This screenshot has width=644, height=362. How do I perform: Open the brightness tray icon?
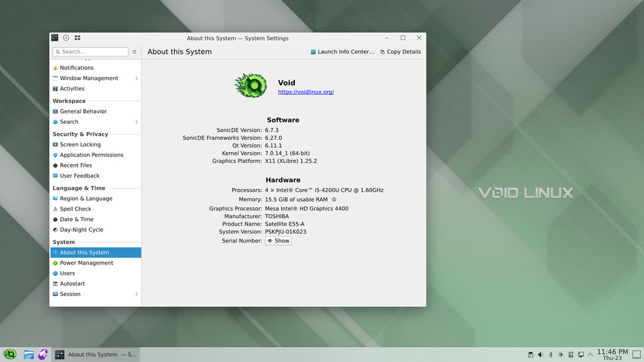pos(560,354)
